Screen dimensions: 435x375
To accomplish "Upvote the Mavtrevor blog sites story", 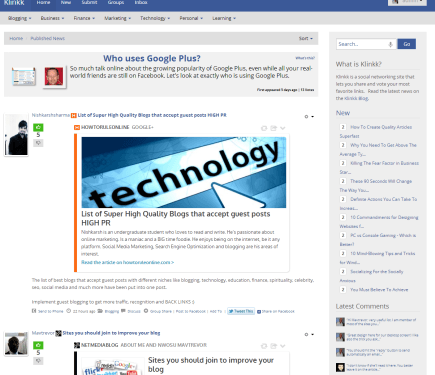I will coord(38,345).
